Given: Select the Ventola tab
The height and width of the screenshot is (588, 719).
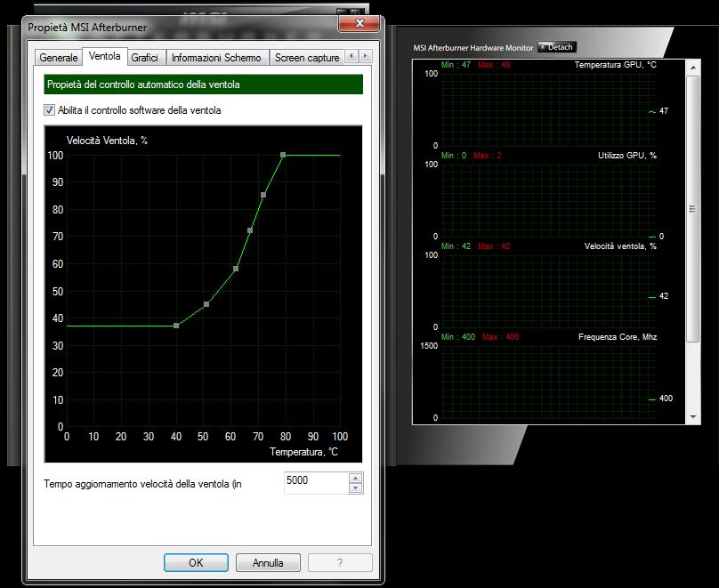Looking at the screenshot, I should click(x=104, y=56).
